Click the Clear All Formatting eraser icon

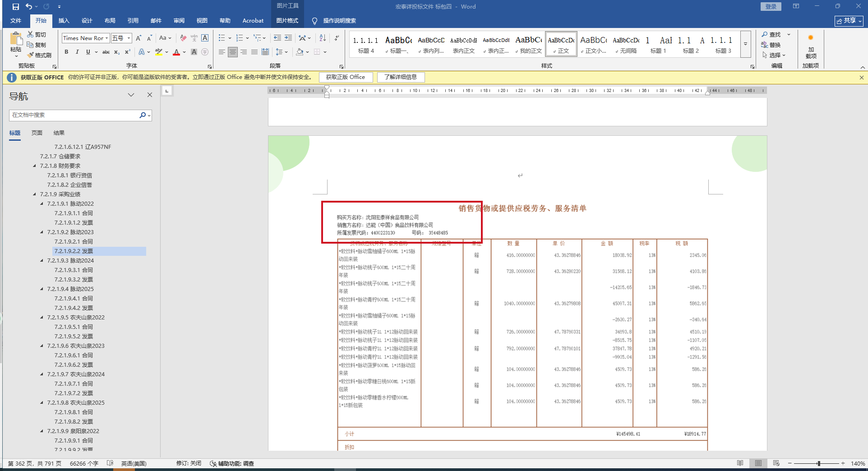pos(183,38)
